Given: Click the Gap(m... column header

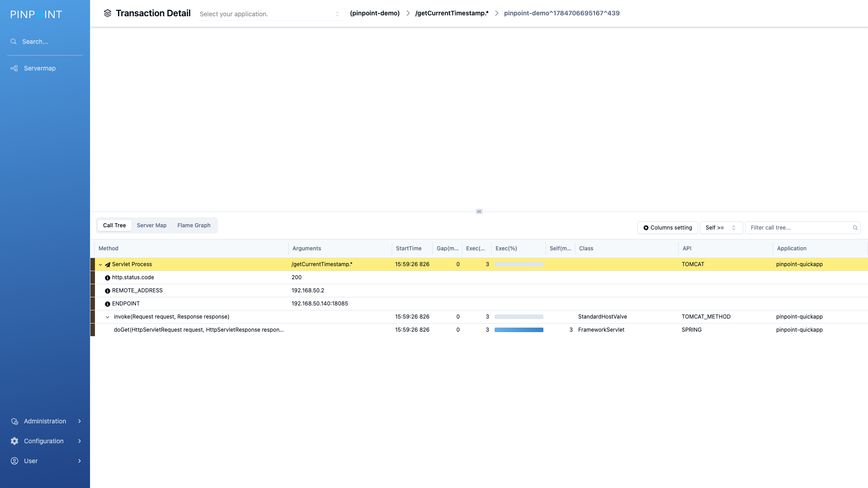Looking at the screenshot, I should (x=448, y=249).
